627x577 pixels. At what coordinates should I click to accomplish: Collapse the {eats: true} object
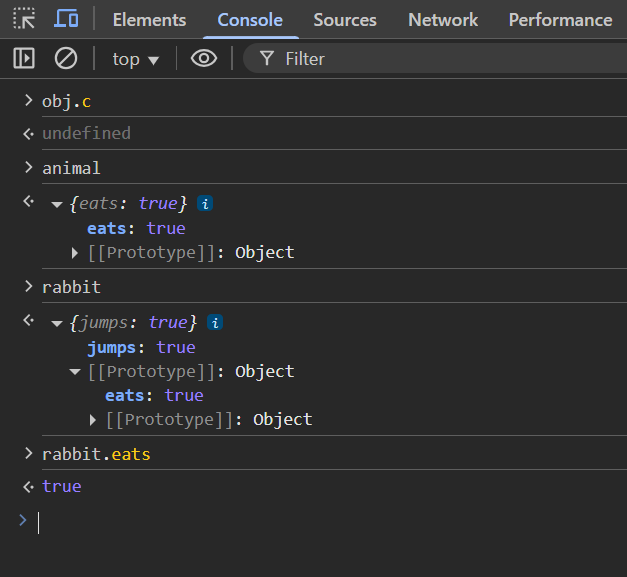[57, 205]
